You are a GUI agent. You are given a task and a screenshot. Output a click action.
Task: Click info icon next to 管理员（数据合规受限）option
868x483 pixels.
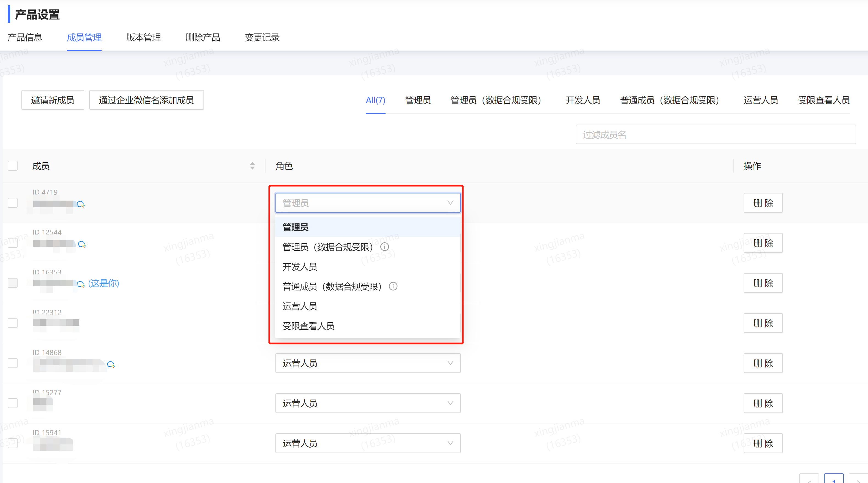click(x=384, y=247)
